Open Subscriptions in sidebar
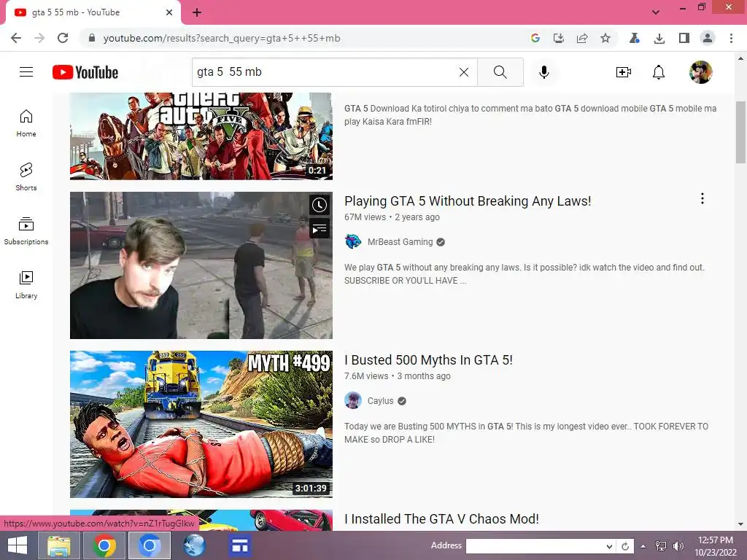 pos(26,230)
